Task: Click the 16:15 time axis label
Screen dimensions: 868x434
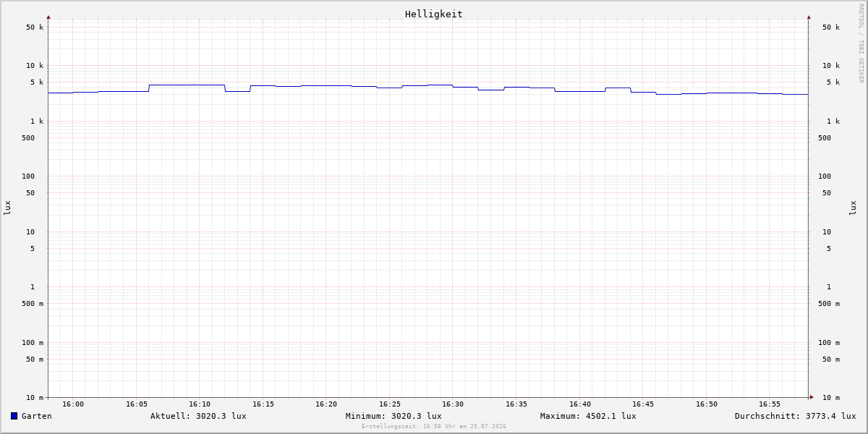Action: click(x=263, y=404)
